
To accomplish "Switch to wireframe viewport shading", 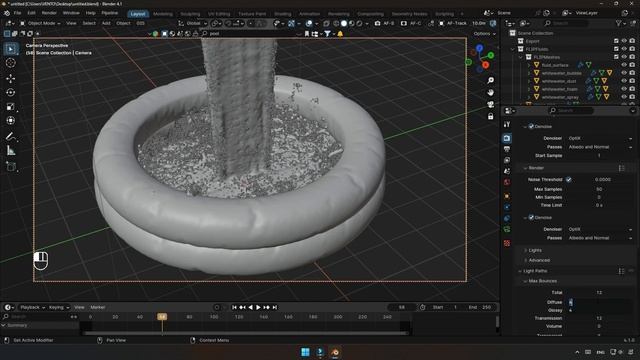I will point(336,23).
